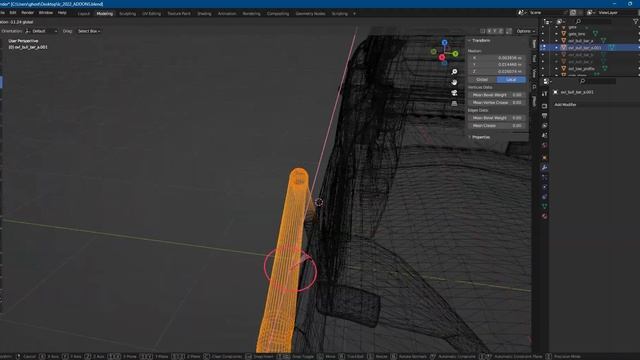Click the Median Z value field
640x360 pixels.
point(497,71)
